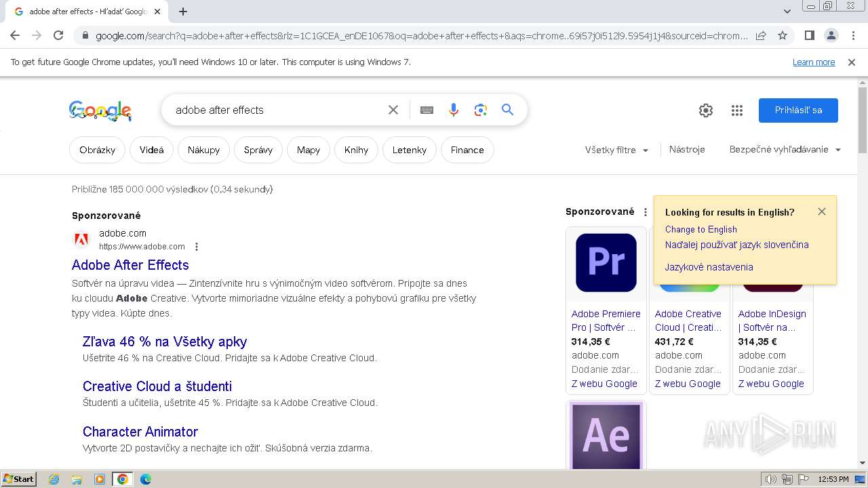
Task: Reload the current page
Action: 58,35
